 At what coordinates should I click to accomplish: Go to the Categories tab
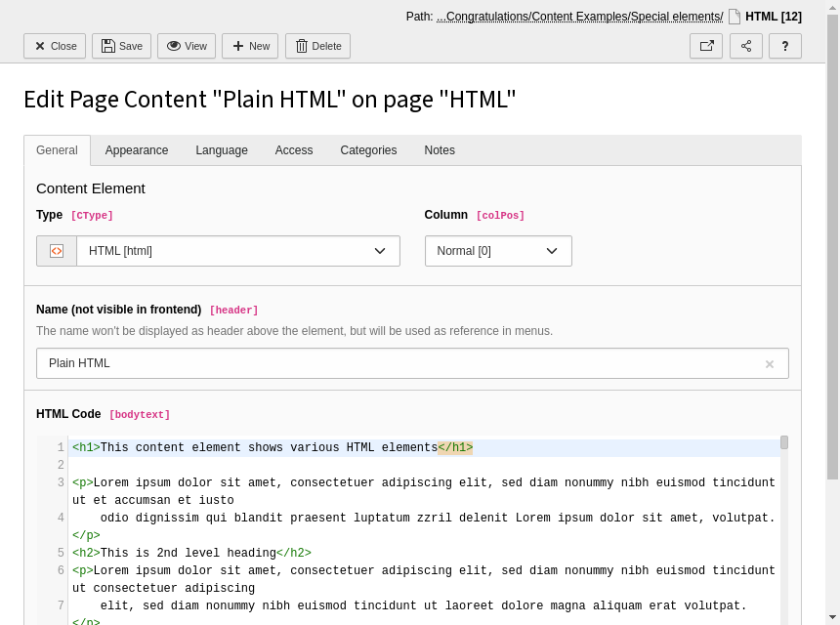(x=368, y=150)
